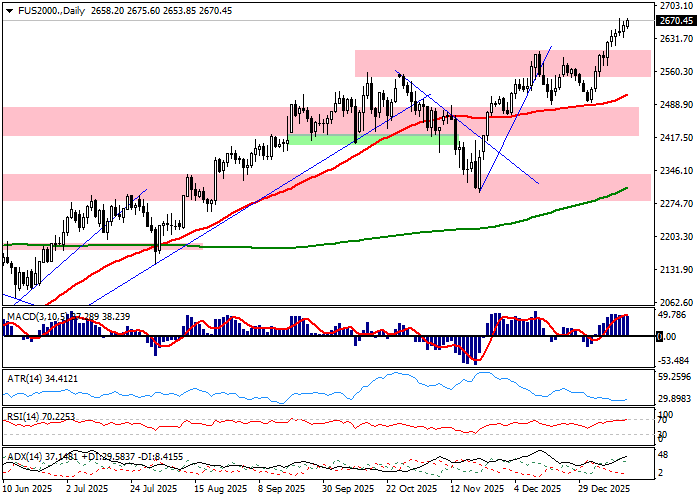Click the RSI(14) indicator label

click(22, 416)
